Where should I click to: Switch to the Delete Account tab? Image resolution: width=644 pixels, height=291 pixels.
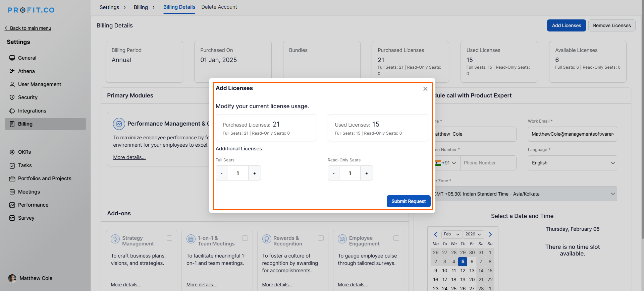click(219, 7)
